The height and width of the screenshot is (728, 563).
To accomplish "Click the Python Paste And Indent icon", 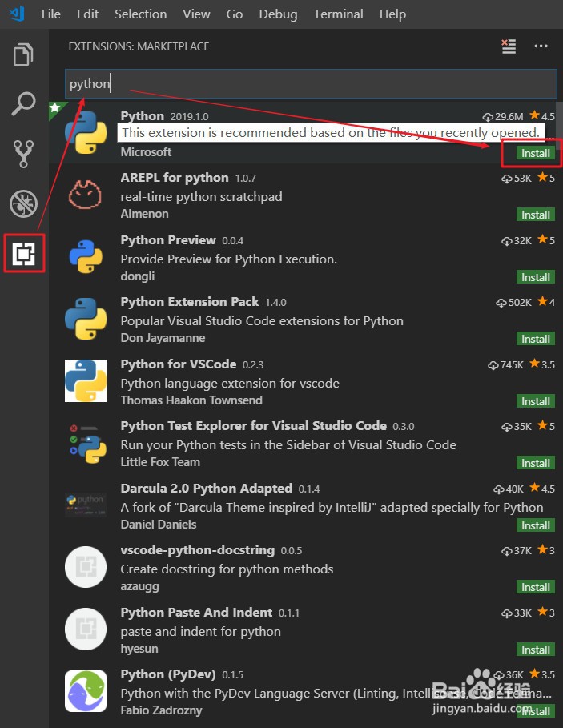I will [x=86, y=629].
